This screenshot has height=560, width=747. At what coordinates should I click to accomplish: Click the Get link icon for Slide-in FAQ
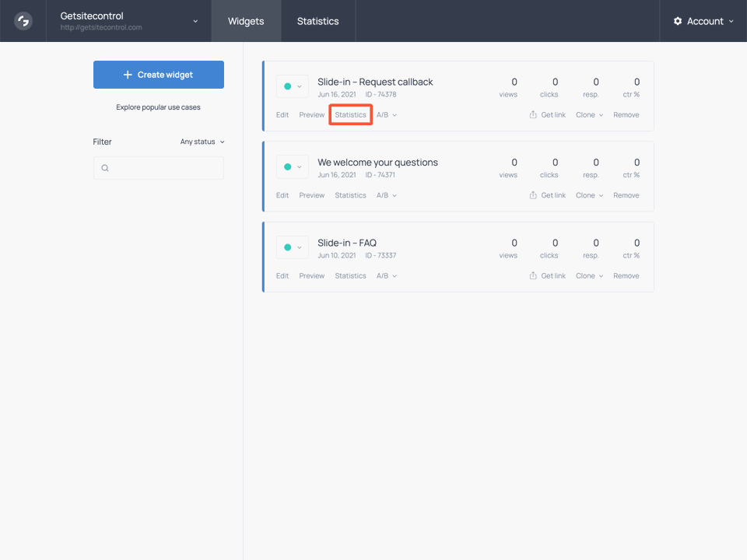point(533,275)
